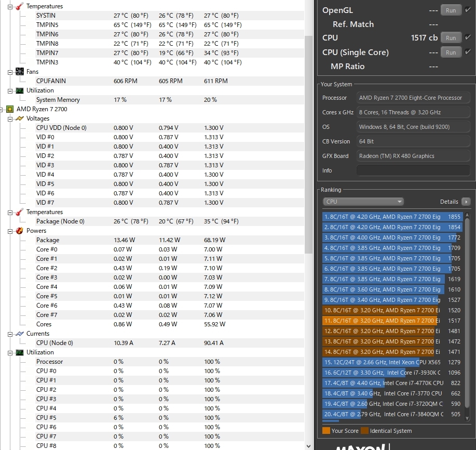476x450 pixels.
Task: Collapse the Temperatures group containing SYSTIN
Action: (10, 7)
